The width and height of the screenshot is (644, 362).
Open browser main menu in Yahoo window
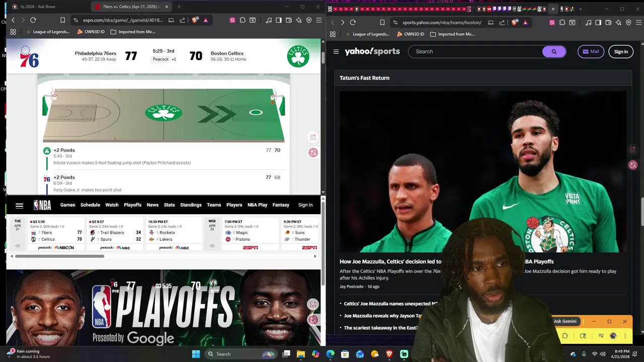638,22
